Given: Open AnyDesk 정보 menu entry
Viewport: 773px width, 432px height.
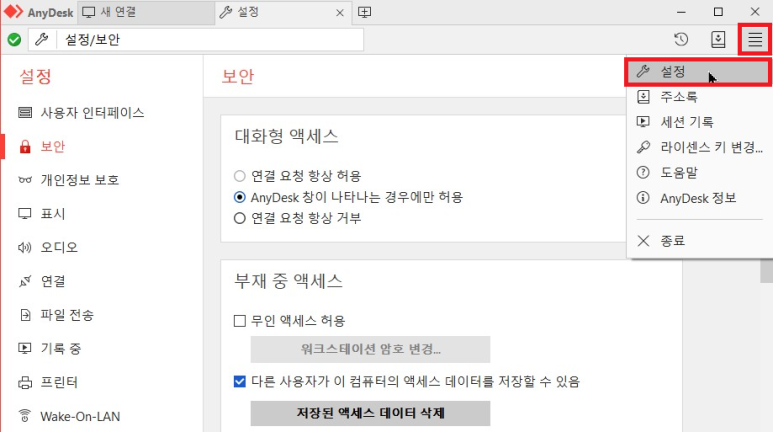Looking at the screenshot, I should point(700,198).
